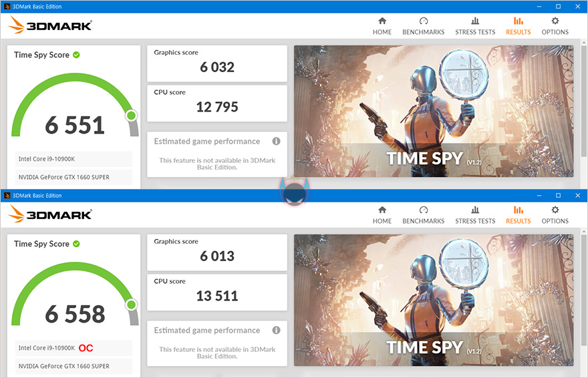Open Stress Tests in bottom 3DMark window
588x378 pixels.
475,215
